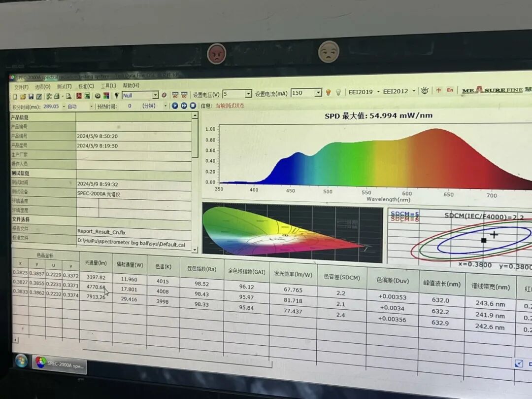This screenshot has height=399, width=532.
Task: Click the eye icon in the toolbar
Action: (425, 91)
